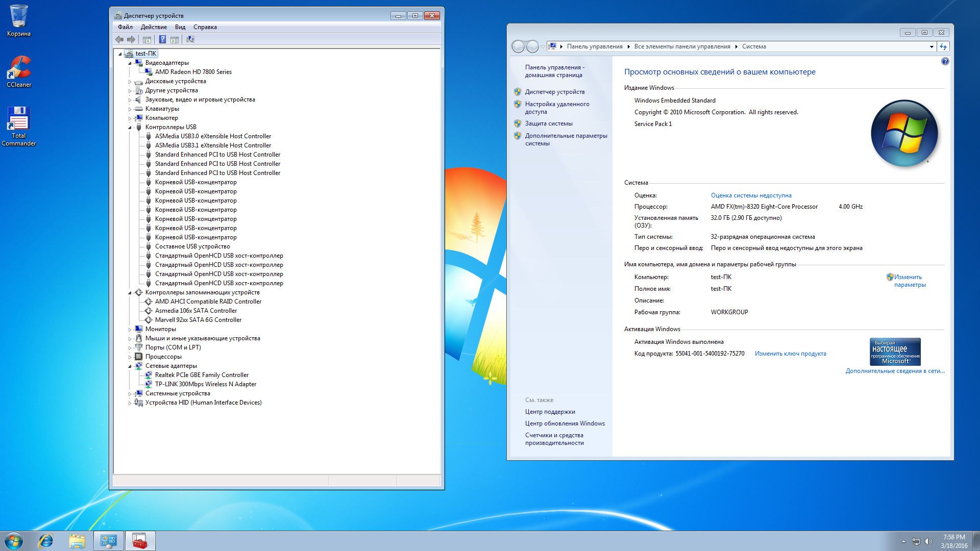980x551 pixels.
Task: Click the Порты (COM и LPT) category icon
Action: (x=138, y=347)
